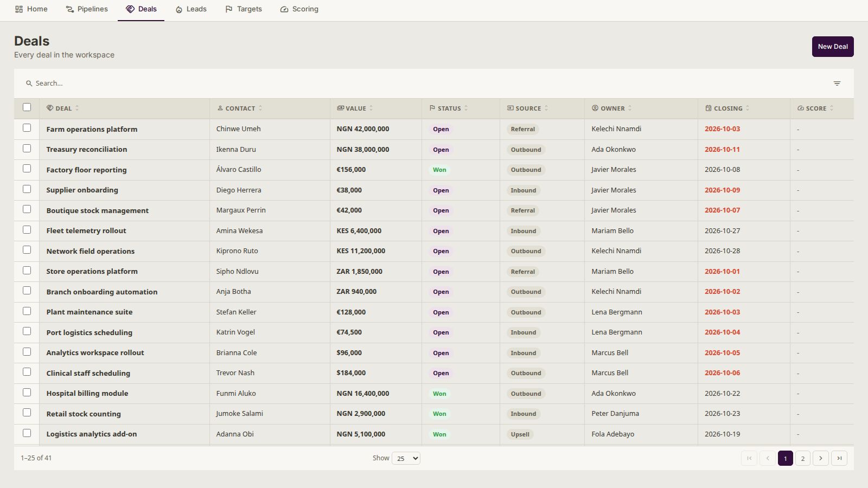Tick the Supplier onboarding row checkbox
This screenshot has width=868, height=488.
(x=27, y=189)
